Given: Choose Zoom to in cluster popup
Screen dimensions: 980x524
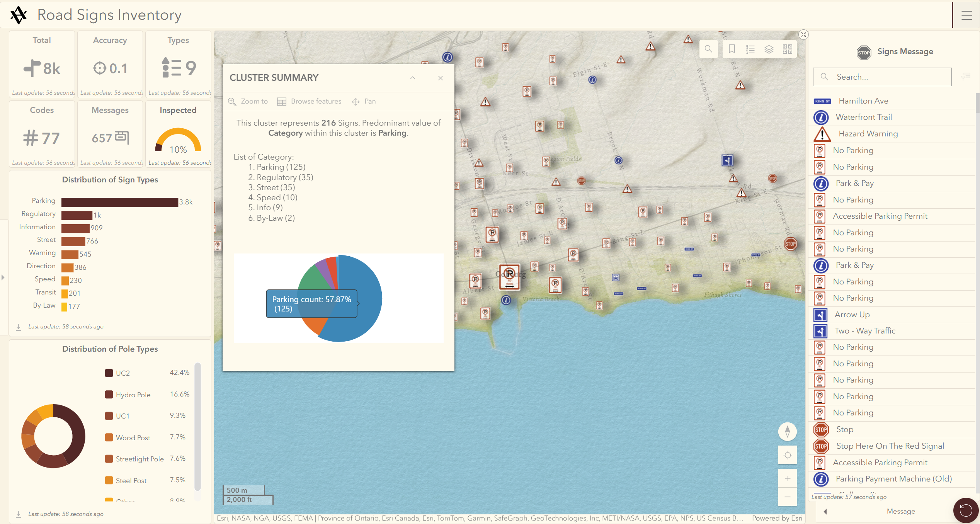Looking at the screenshot, I should [x=248, y=101].
